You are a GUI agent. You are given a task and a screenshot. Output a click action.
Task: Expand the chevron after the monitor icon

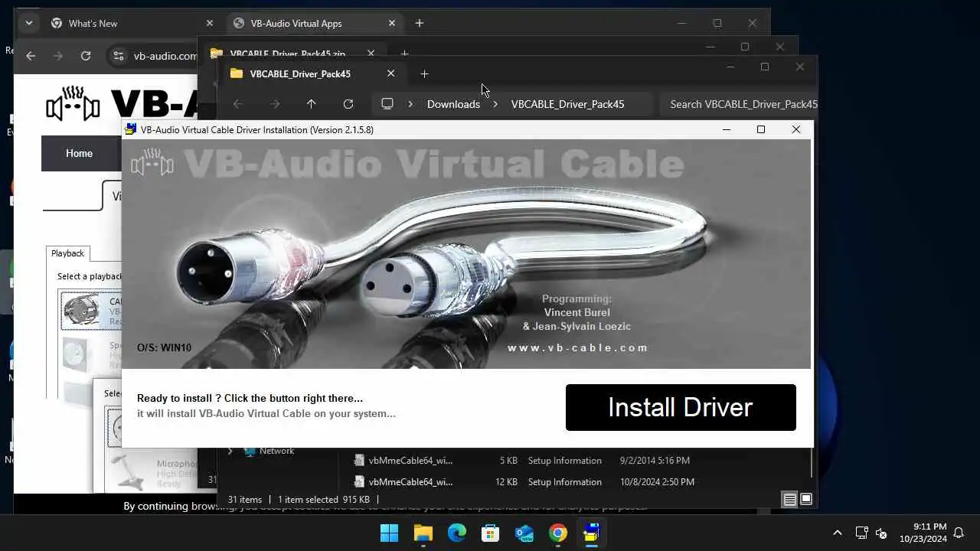click(x=410, y=104)
